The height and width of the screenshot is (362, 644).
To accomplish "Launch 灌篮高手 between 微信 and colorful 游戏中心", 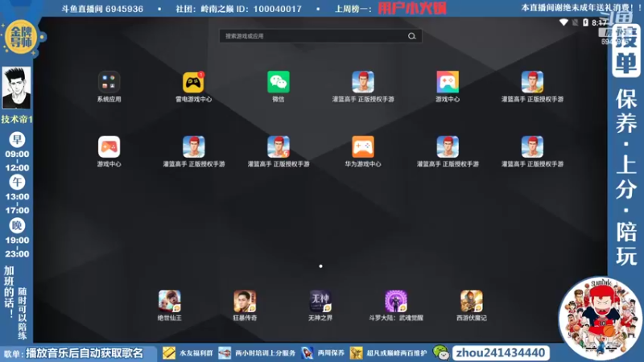I will 363,82.
